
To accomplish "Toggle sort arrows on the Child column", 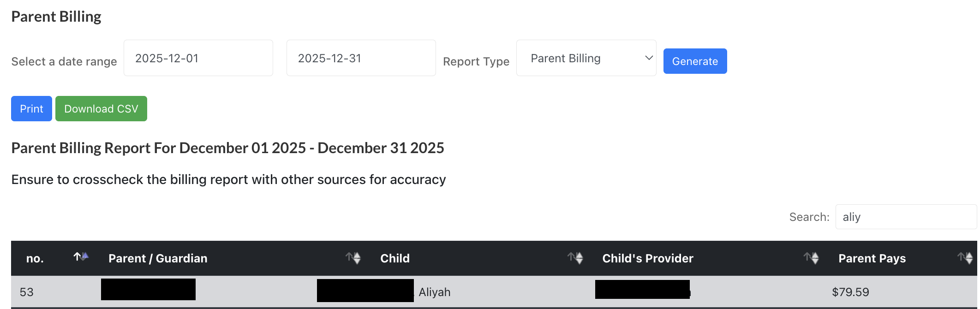I will point(575,258).
